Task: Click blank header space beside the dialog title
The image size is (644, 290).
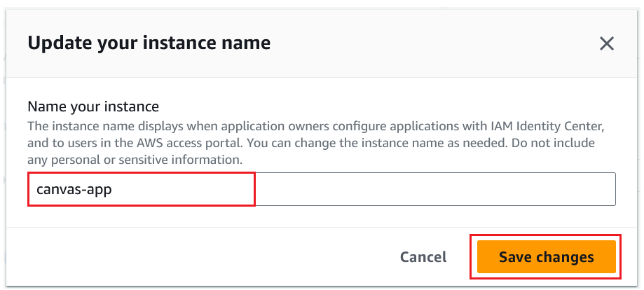Action: [x=420, y=43]
